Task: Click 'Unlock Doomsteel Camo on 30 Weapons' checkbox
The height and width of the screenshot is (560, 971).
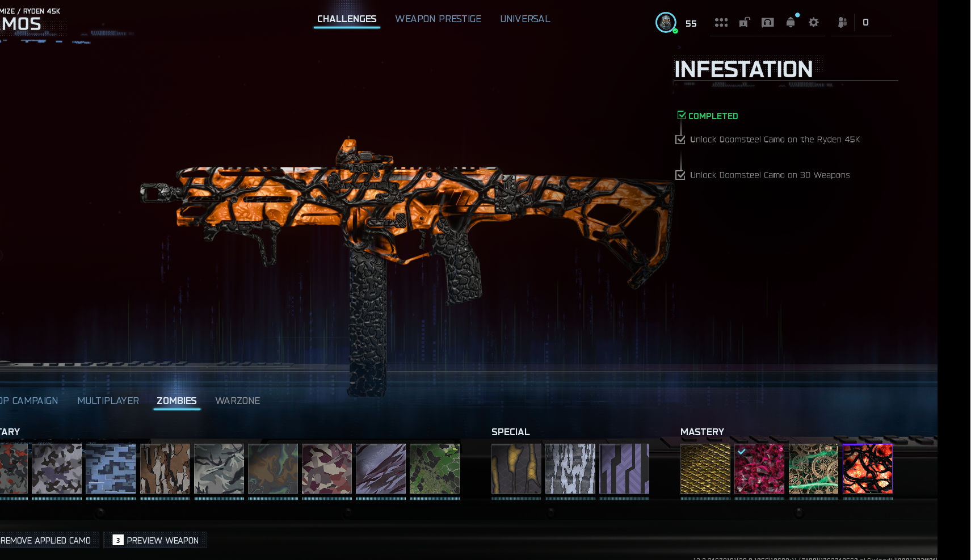Action: tap(680, 175)
